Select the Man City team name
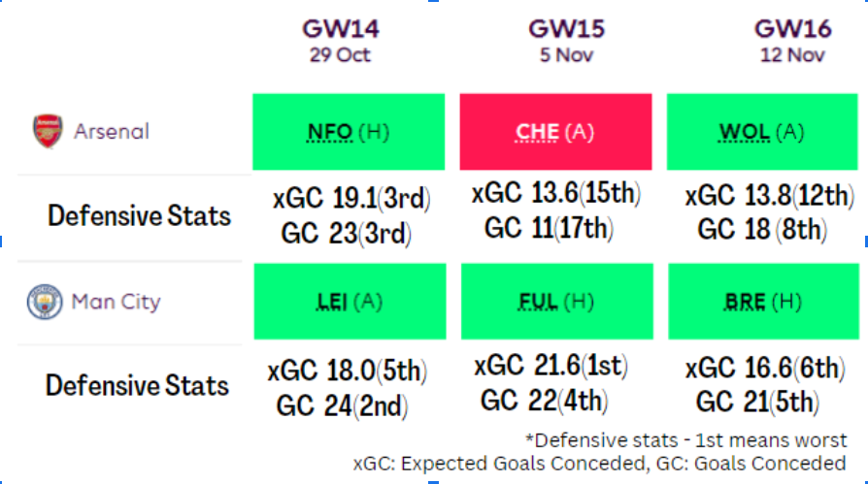The width and height of the screenshot is (868, 484). tap(116, 302)
